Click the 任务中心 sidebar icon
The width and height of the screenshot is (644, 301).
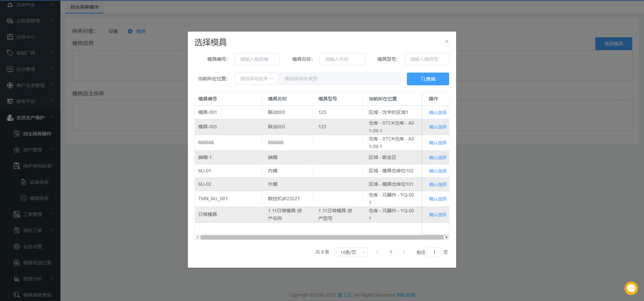click(x=10, y=37)
